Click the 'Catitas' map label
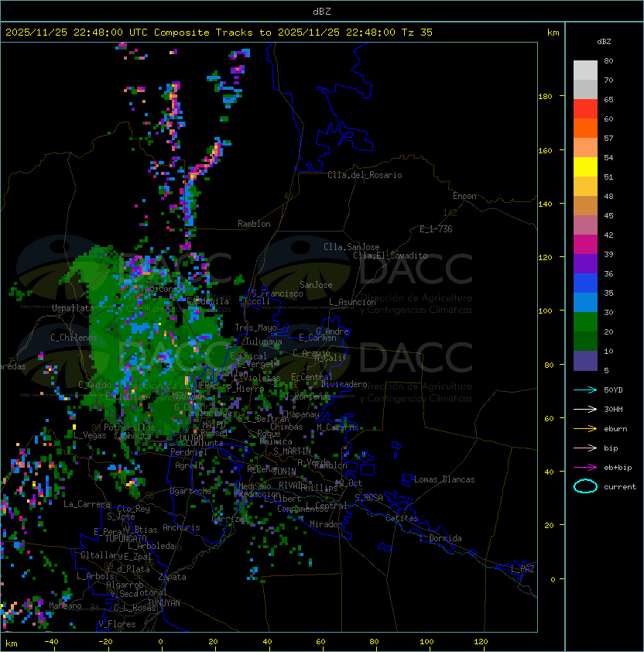 (402, 518)
